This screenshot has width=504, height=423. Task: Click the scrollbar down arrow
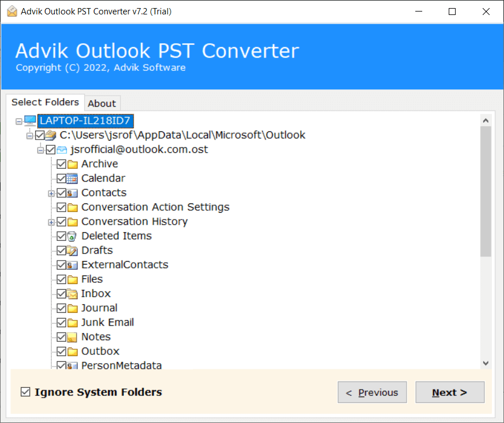(x=486, y=363)
